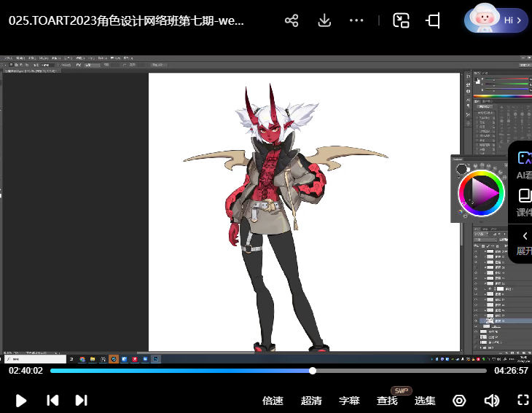
Task: Open the 选集 episode list
Action: coord(425,400)
